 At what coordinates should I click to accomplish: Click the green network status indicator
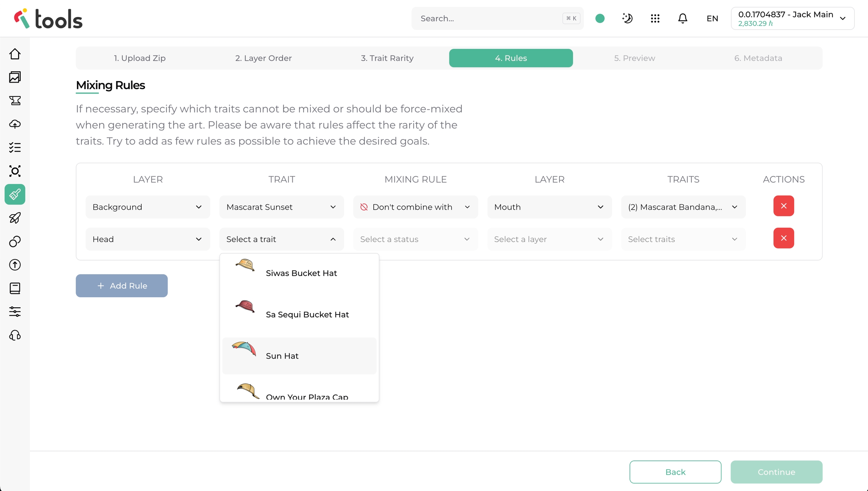600,18
